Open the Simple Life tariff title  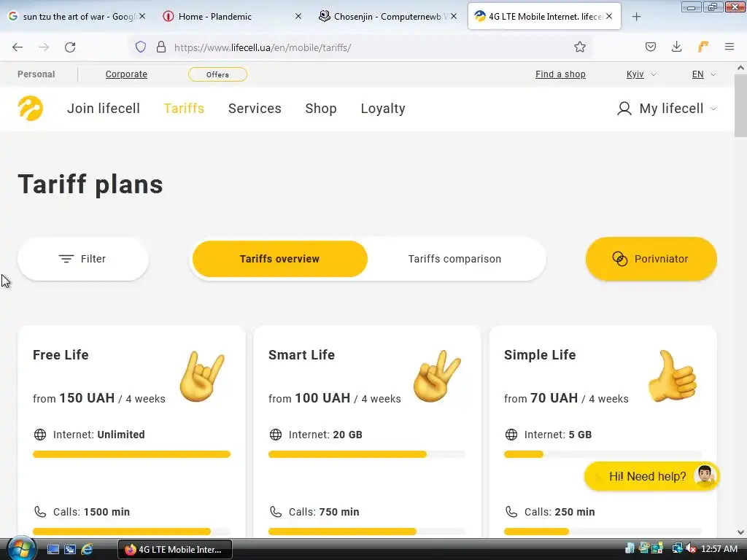(x=540, y=355)
